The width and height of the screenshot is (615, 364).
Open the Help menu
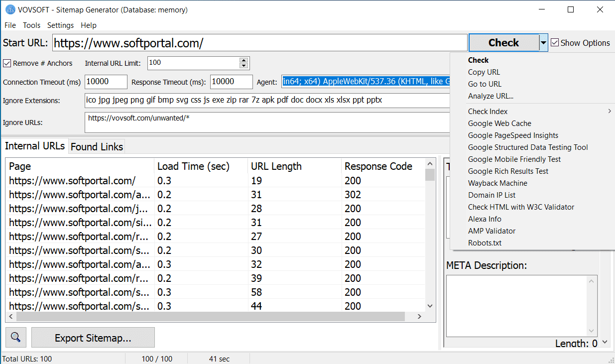(x=89, y=25)
